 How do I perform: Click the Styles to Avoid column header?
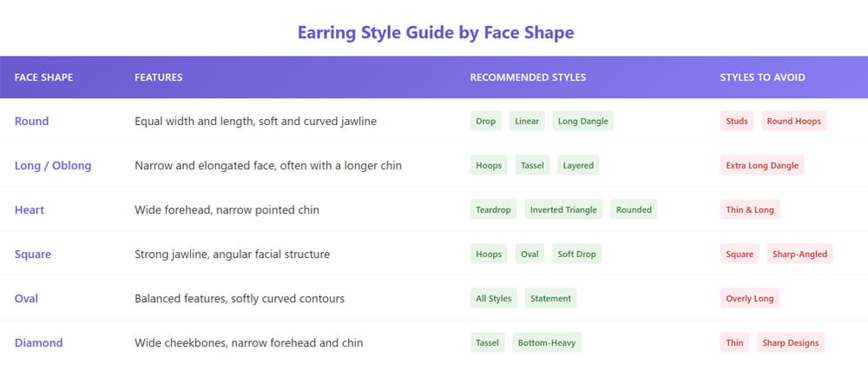pos(762,77)
